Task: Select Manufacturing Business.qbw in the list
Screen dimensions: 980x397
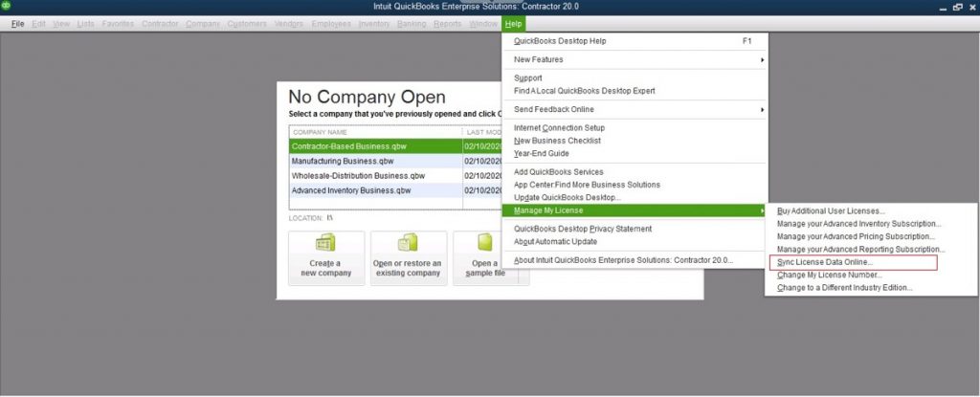Action: (x=395, y=162)
